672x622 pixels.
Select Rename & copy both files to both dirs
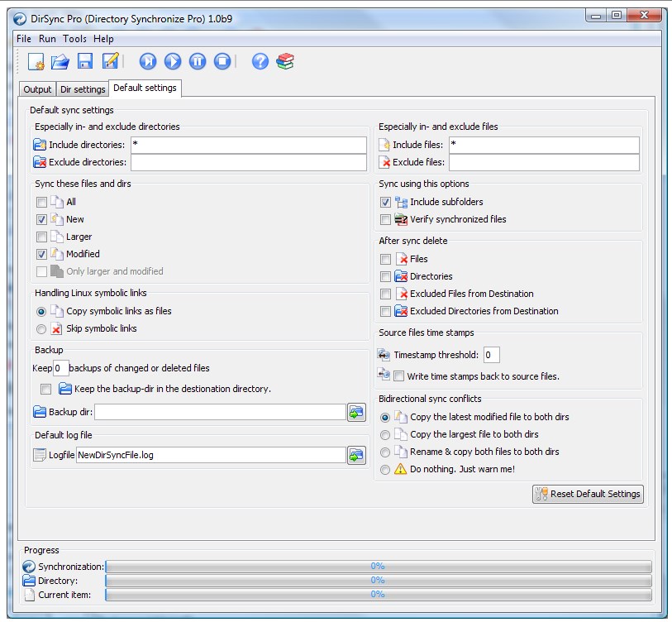pyautogui.click(x=385, y=452)
